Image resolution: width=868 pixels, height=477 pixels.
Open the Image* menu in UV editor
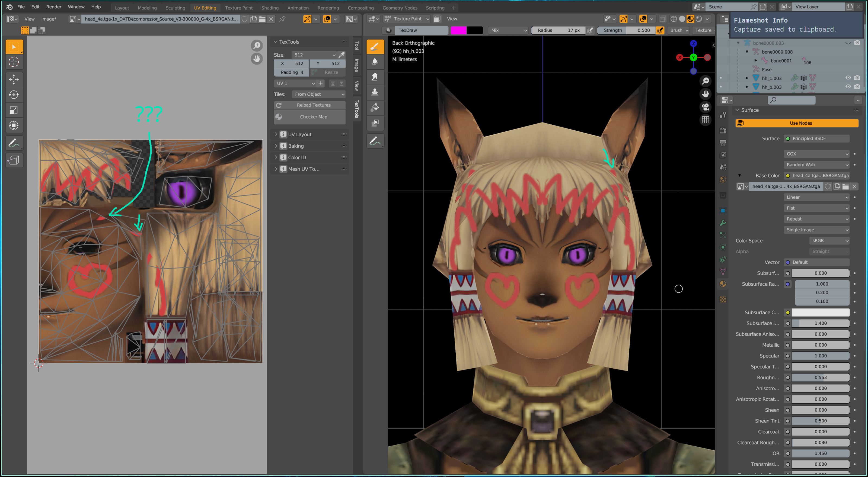49,19
